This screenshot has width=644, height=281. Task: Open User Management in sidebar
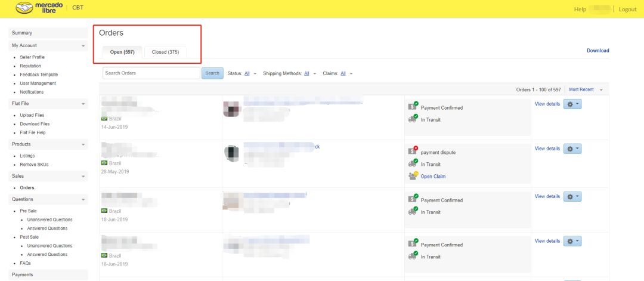(38, 84)
